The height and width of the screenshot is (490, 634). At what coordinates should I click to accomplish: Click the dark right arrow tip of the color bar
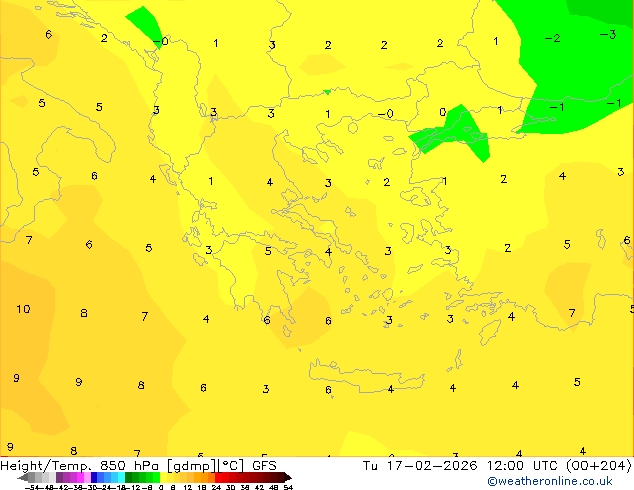(x=288, y=478)
